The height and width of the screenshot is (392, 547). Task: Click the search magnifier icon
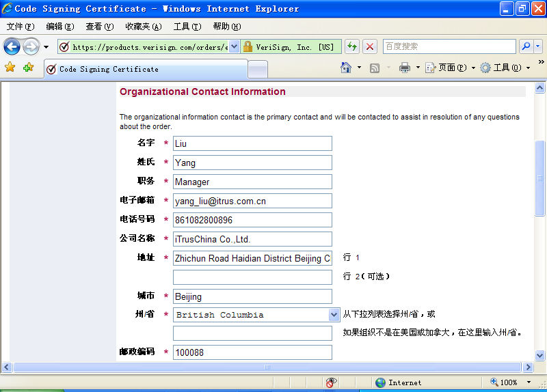[x=526, y=46]
